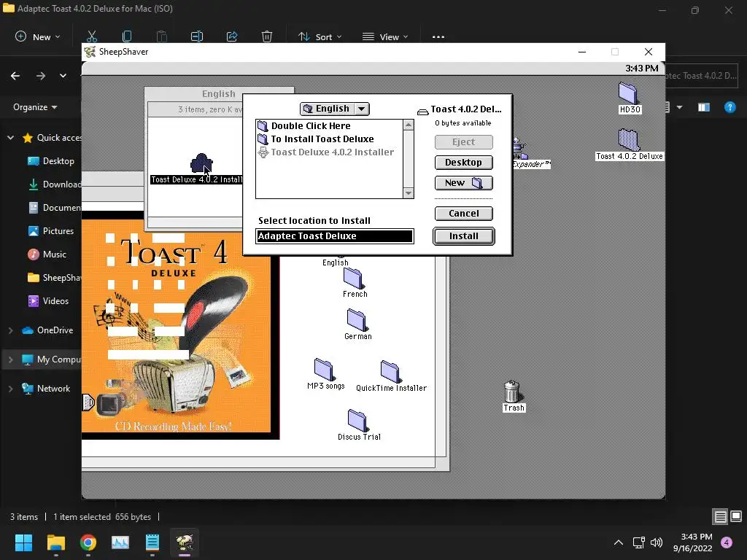747x560 pixels.
Task: Click the 'Adaptec Toast Deluxe' name field
Action: pos(334,236)
